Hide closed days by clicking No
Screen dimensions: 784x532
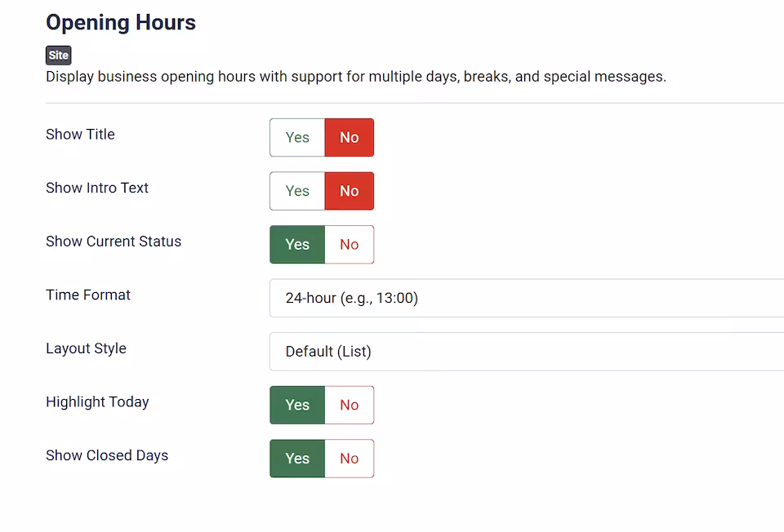coord(349,459)
